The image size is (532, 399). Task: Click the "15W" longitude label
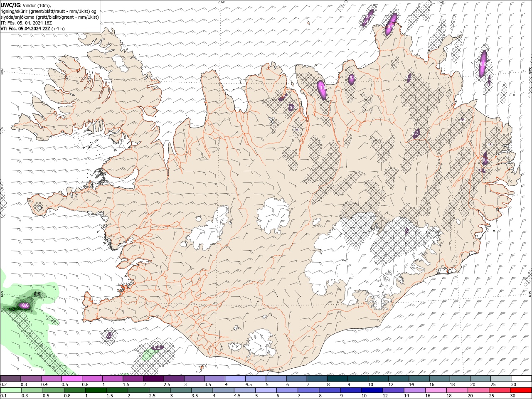click(440, 2)
